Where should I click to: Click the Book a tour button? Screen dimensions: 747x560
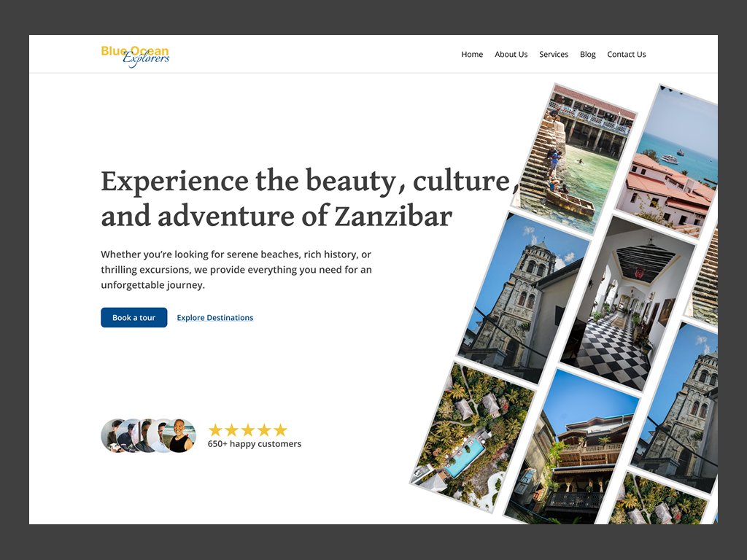[x=133, y=317]
